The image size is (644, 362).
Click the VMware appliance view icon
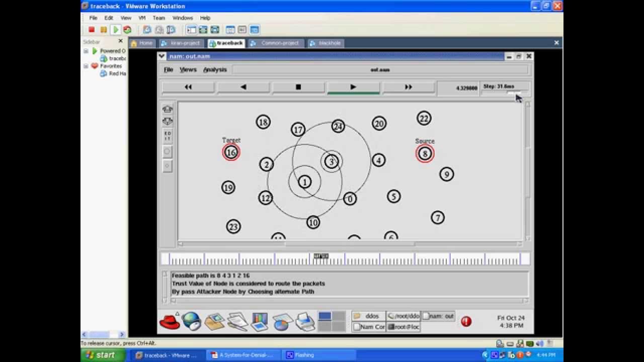(242, 30)
